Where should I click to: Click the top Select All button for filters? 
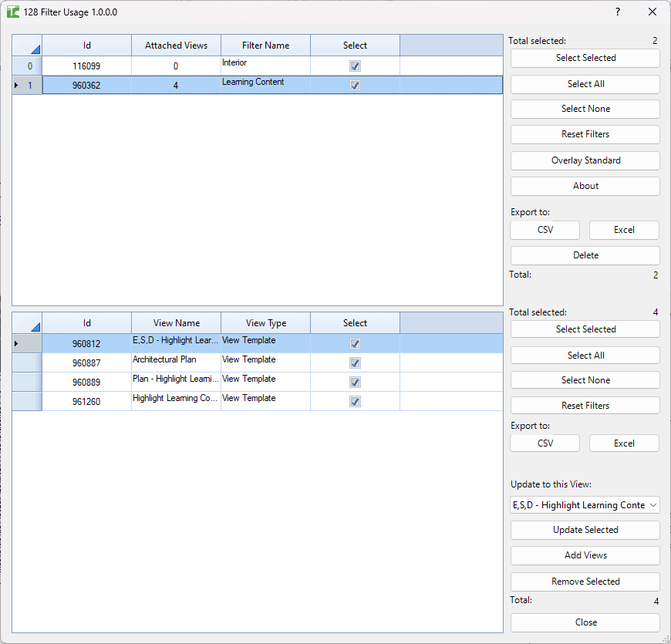click(x=585, y=84)
